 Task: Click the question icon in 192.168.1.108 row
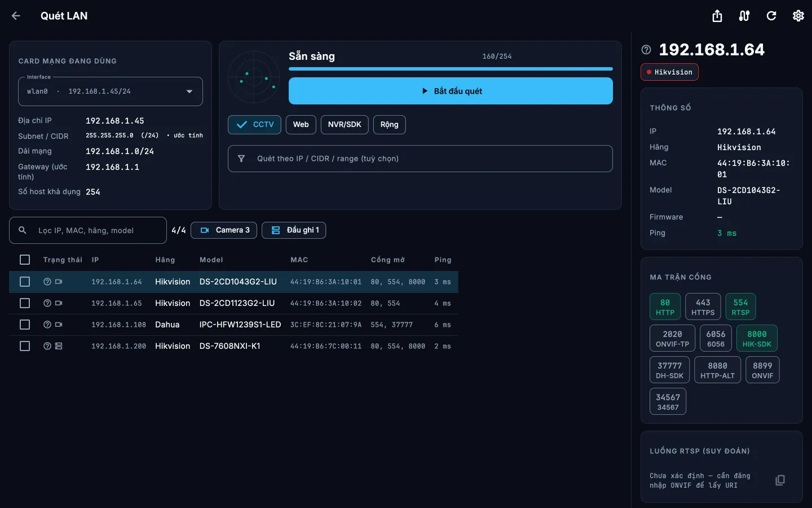pyautogui.click(x=47, y=325)
